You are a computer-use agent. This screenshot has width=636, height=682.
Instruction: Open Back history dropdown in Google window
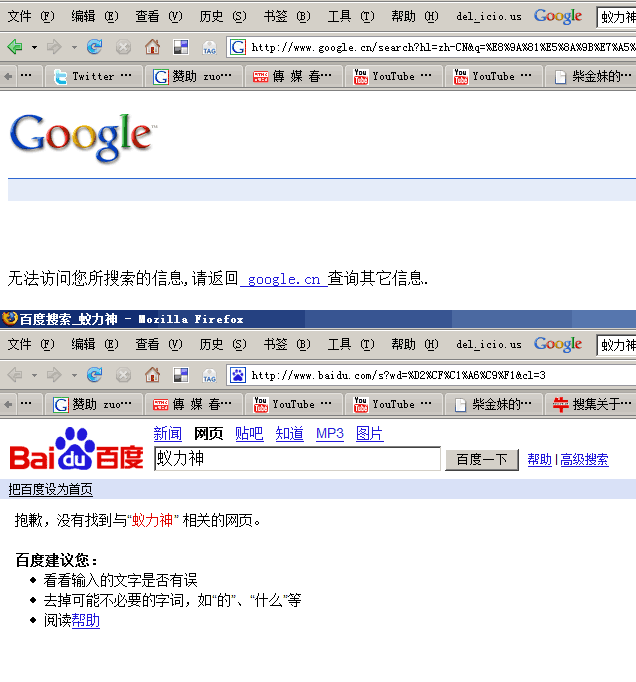[x=34, y=47]
